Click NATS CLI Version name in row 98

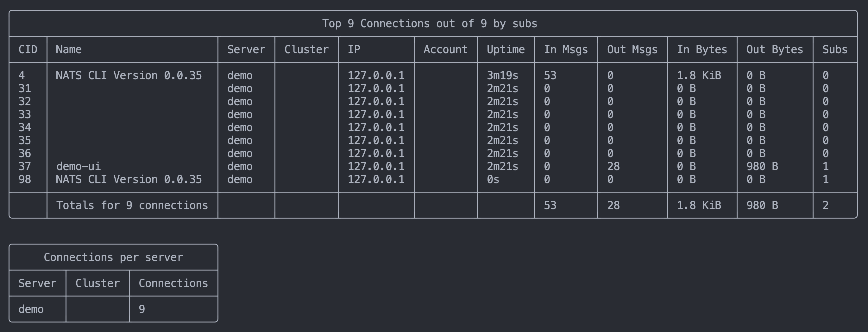click(x=129, y=180)
